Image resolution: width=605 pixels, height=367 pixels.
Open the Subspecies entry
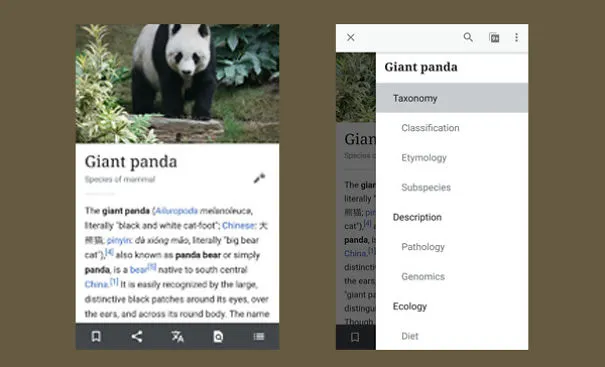[426, 187]
